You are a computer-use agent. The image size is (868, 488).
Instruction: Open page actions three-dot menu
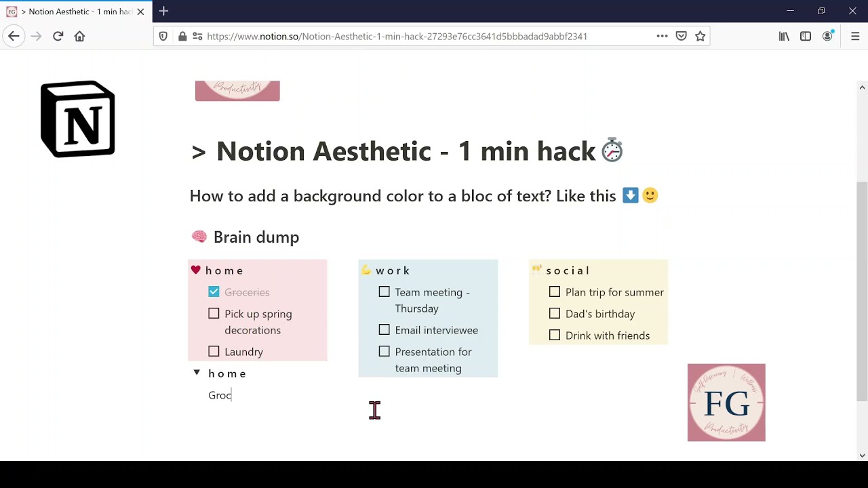tap(662, 36)
